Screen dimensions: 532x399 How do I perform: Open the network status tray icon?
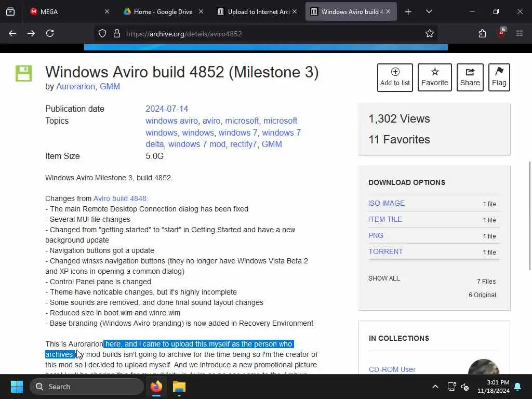(451, 387)
